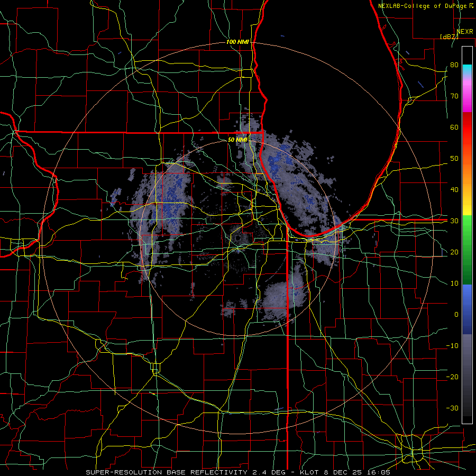Viewport: 476px width, 476px height.
Task: Click the Super-Resolution Base Reflectivity caption at bottom
Action: coord(238,472)
